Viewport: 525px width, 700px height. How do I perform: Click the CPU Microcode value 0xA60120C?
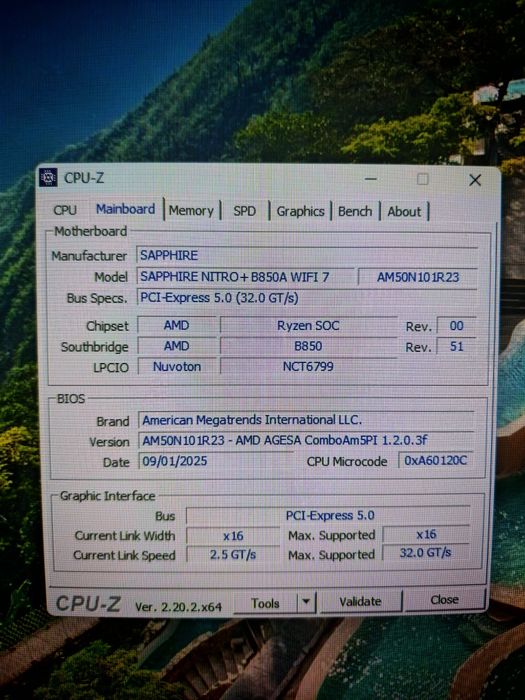tap(436, 460)
